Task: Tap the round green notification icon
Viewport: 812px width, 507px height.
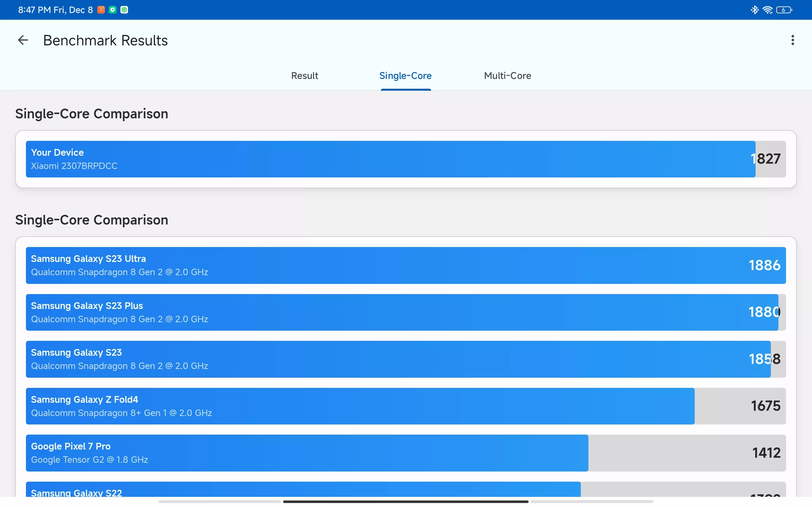Action: (124, 10)
